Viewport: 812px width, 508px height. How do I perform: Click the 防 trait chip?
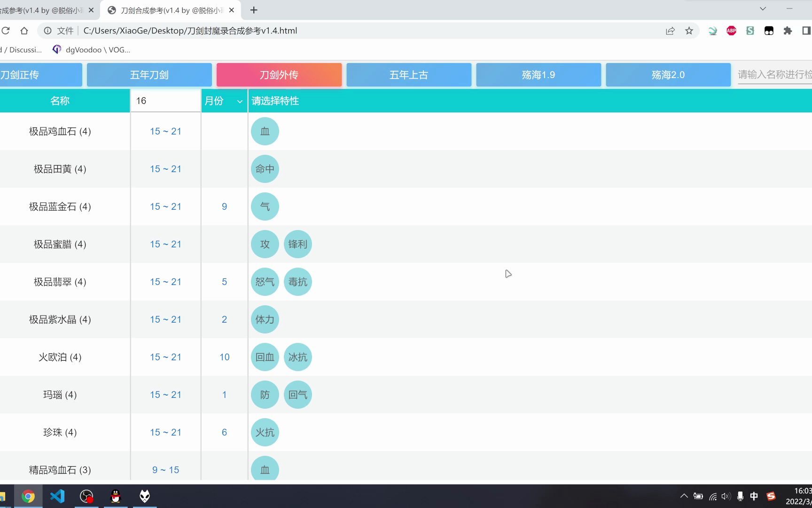(x=265, y=395)
